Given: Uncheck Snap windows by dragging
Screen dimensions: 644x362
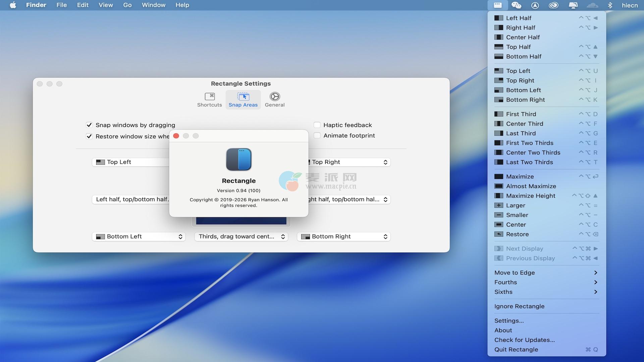Looking at the screenshot, I should point(89,125).
